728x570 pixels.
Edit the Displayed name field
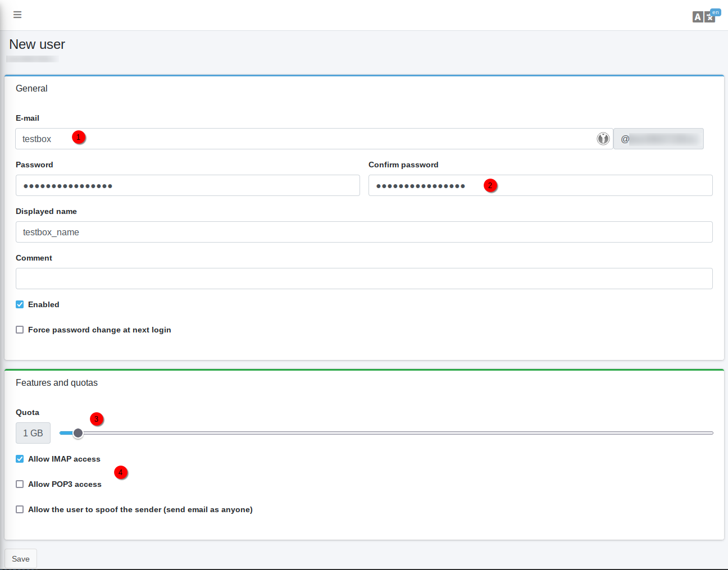[x=364, y=232]
